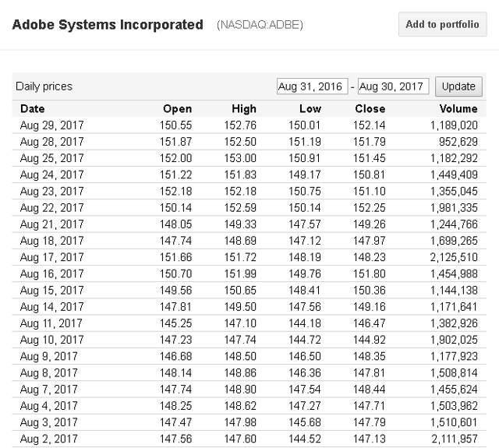
Task: Select the high value 148.86
Action: 240,373
